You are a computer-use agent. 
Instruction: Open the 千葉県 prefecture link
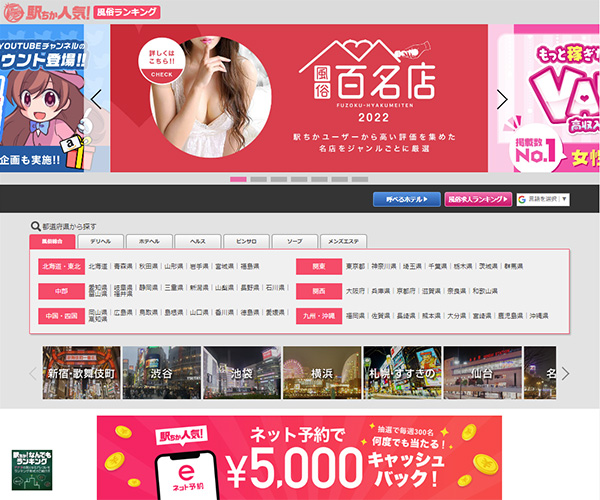[x=438, y=266]
